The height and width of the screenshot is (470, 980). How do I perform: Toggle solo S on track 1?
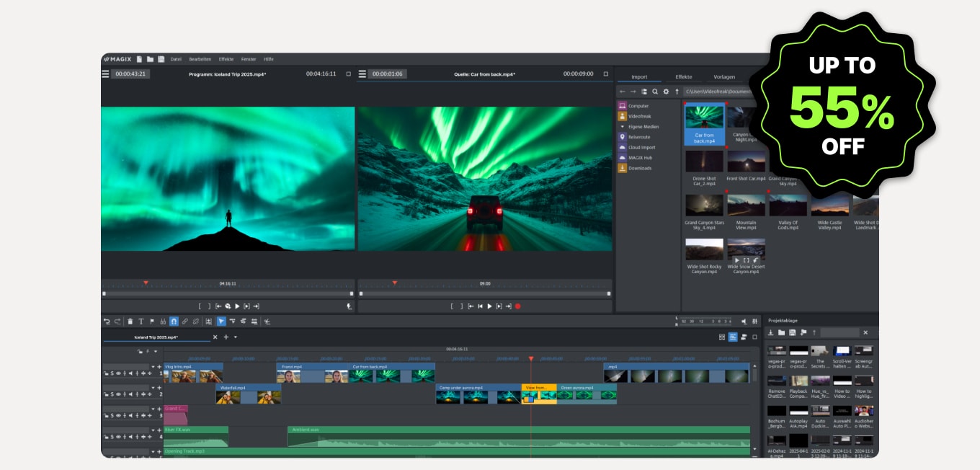(112, 373)
